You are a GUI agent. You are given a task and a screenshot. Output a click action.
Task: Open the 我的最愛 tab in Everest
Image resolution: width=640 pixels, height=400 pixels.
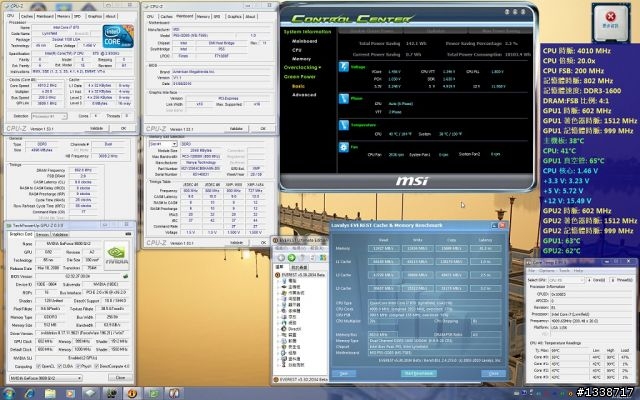click(299, 267)
